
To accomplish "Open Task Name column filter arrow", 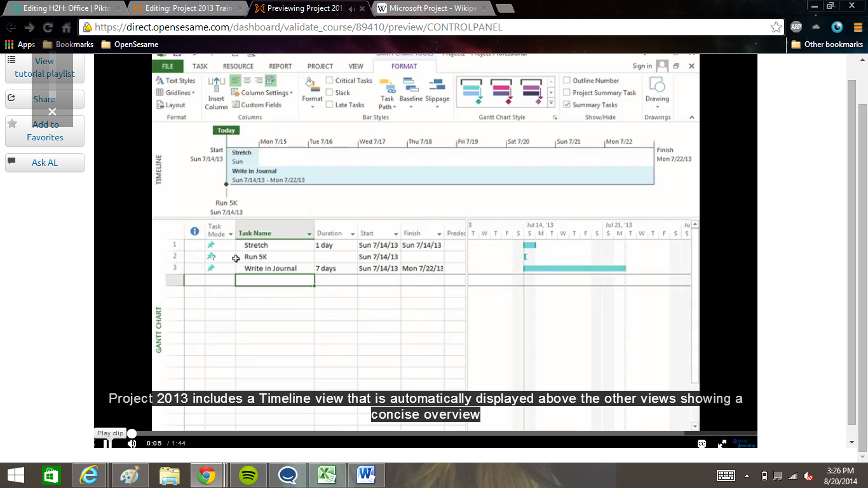I will (309, 234).
